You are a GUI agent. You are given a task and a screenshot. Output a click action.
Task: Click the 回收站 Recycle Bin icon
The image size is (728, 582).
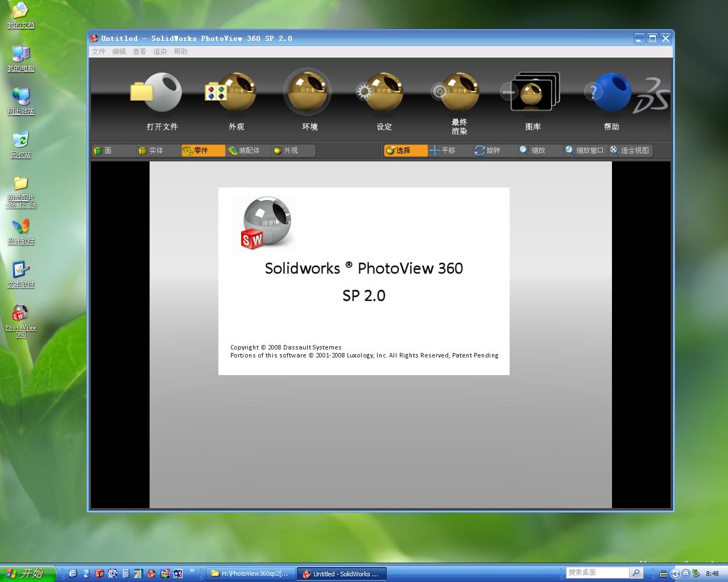pos(21,145)
